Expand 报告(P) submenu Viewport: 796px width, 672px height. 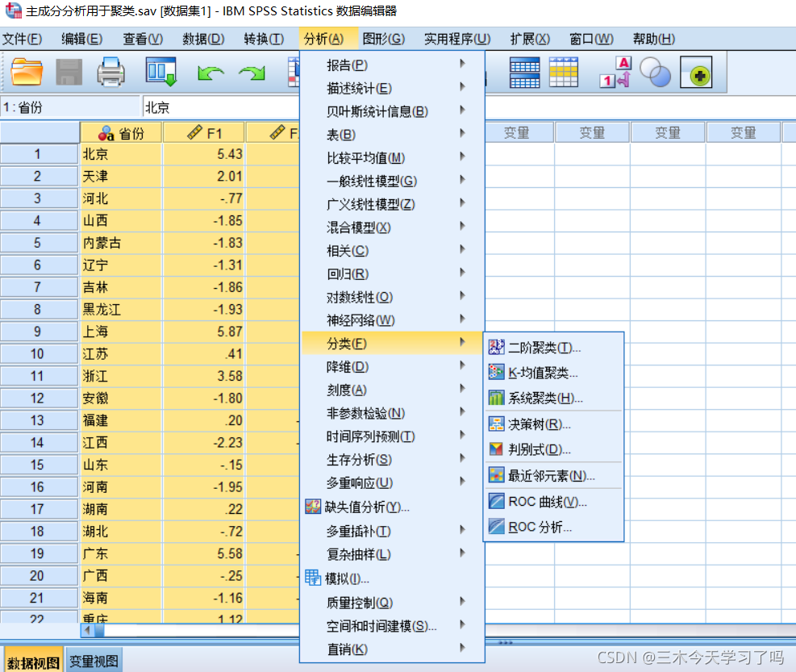(392, 65)
